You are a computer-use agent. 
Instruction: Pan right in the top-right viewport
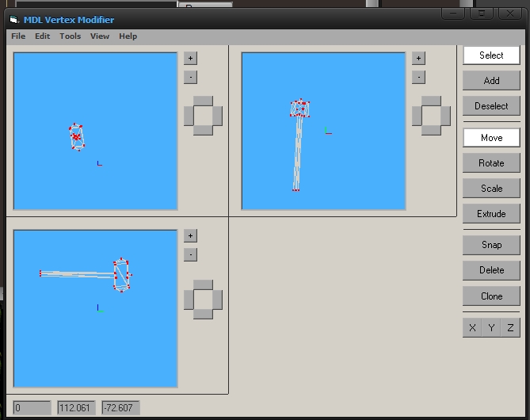[x=446, y=116]
